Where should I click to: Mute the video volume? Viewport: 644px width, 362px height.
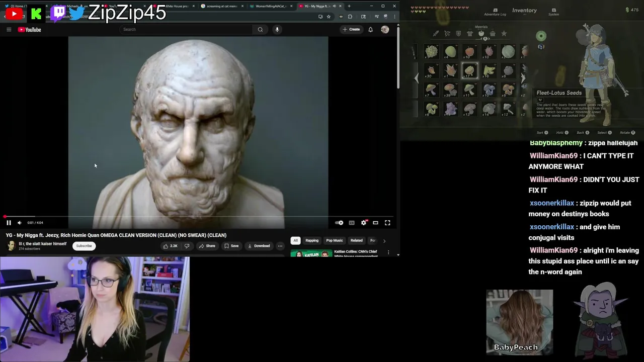(x=20, y=223)
